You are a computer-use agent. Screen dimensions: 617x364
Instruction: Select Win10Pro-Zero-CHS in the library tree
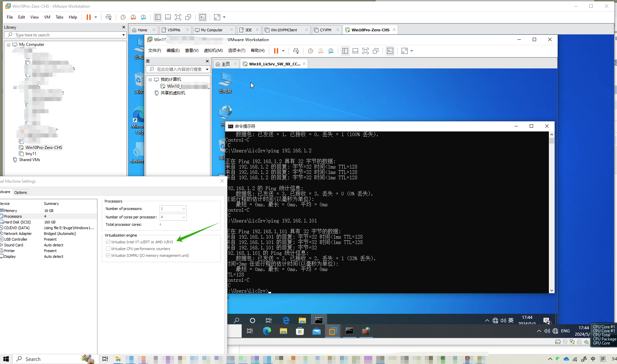coord(44,148)
